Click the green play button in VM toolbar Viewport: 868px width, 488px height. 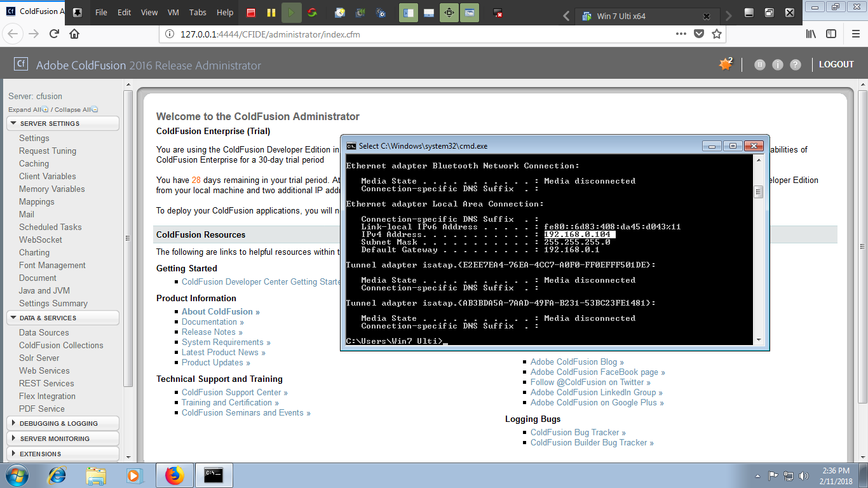pyautogui.click(x=292, y=13)
